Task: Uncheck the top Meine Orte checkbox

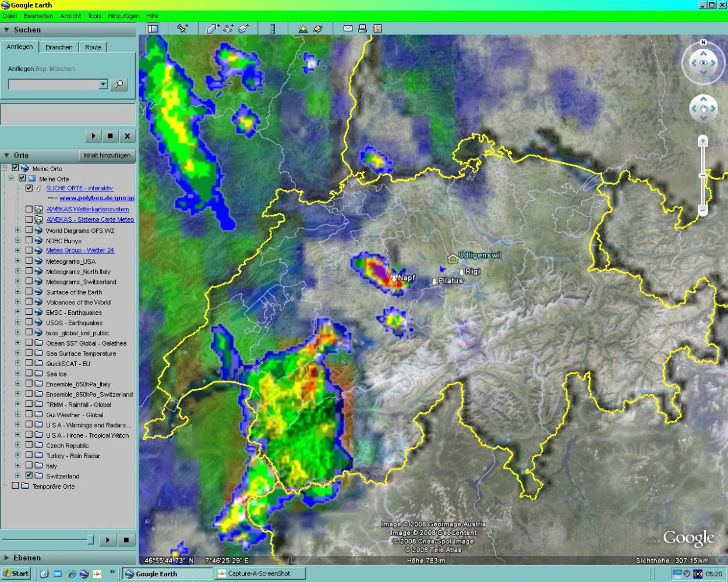Action: 15,168
